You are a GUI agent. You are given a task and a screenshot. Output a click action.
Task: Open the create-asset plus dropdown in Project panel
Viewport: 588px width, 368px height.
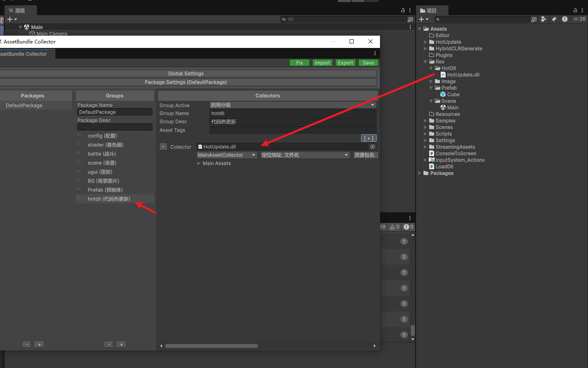click(x=423, y=19)
